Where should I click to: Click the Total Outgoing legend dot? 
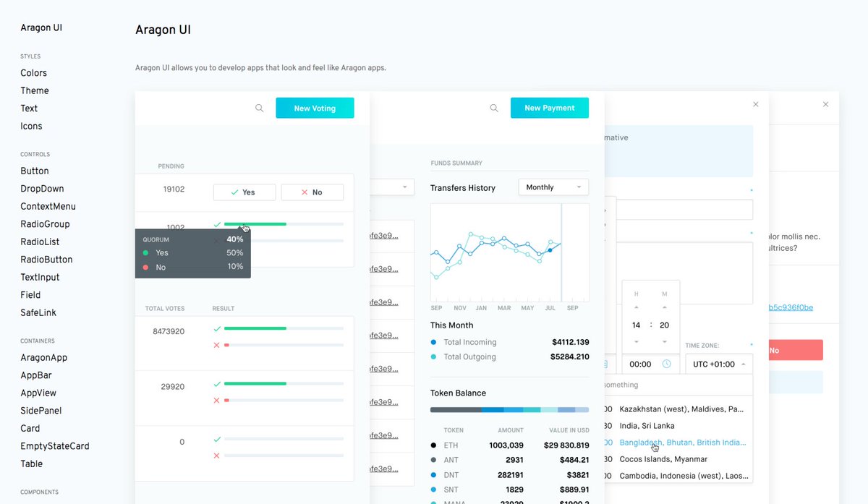tap(433, 356)
